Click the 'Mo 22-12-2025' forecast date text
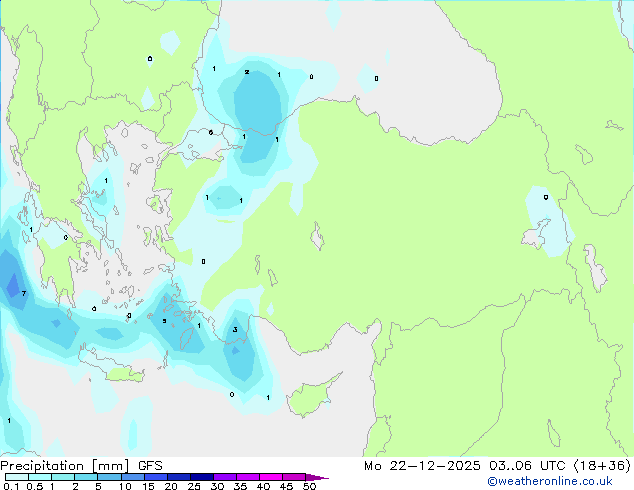The height and width of the screenshot is (490, 634). click(x=422, y=466)
